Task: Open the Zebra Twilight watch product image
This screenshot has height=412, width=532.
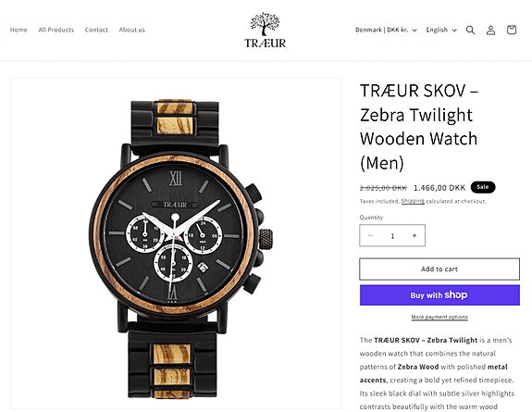Action: pyautogui.click(x=176, y=243)
